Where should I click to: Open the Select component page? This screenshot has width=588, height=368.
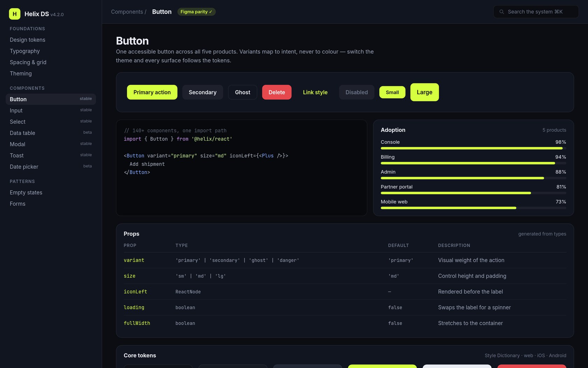click(x=51, y=122)
